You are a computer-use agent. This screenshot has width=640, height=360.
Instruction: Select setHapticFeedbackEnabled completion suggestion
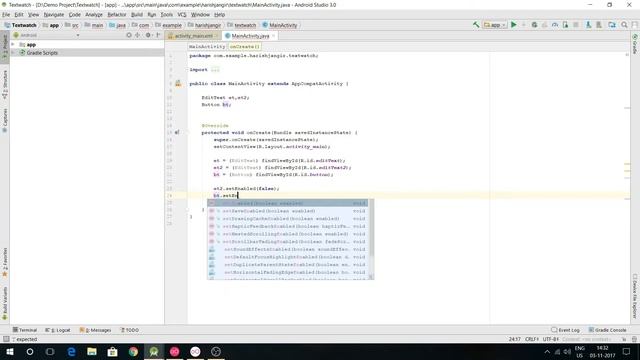pyautogui.click(x=287, y=226)
